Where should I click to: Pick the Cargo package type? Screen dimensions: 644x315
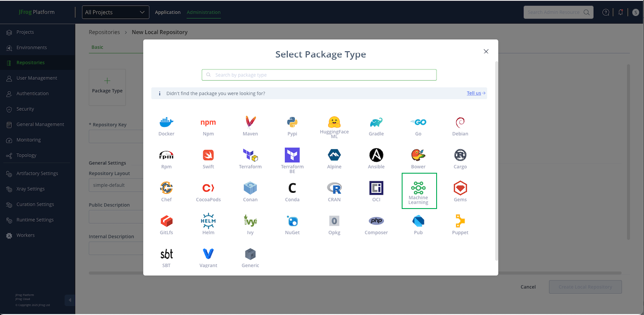tap(460, 159)
